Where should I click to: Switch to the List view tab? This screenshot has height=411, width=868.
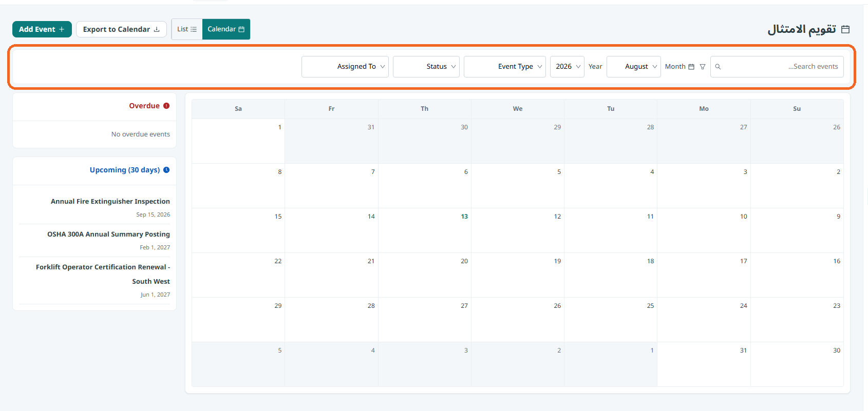tap(187, 29)
